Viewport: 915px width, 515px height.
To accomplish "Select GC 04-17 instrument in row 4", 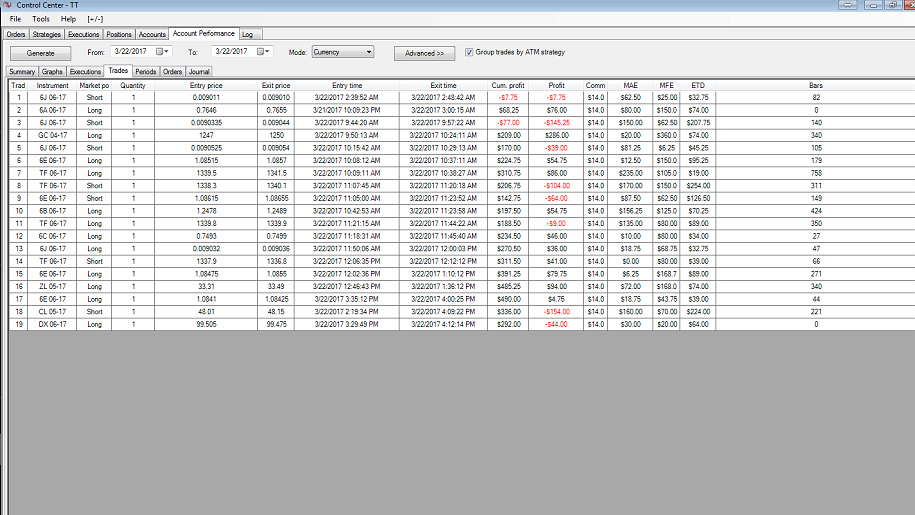I will pos(52,135).
